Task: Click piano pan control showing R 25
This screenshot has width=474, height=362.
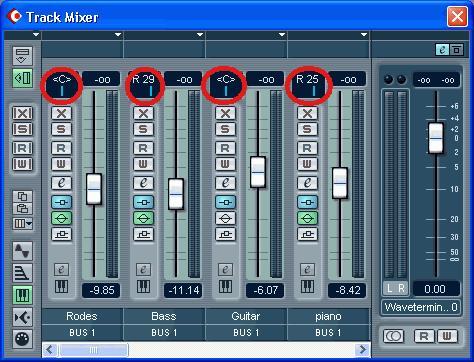Action: click(x=308, y=85)
